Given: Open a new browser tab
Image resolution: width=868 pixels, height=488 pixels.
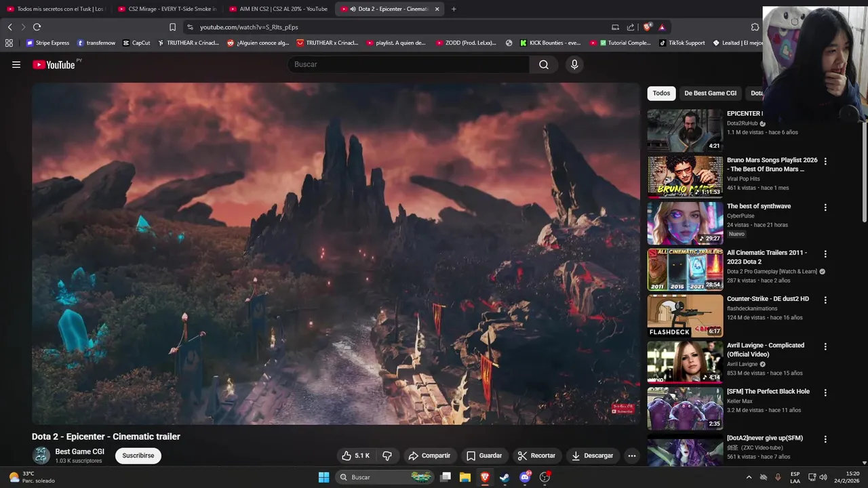Looking at the screenshot, I should pos(454,9).
